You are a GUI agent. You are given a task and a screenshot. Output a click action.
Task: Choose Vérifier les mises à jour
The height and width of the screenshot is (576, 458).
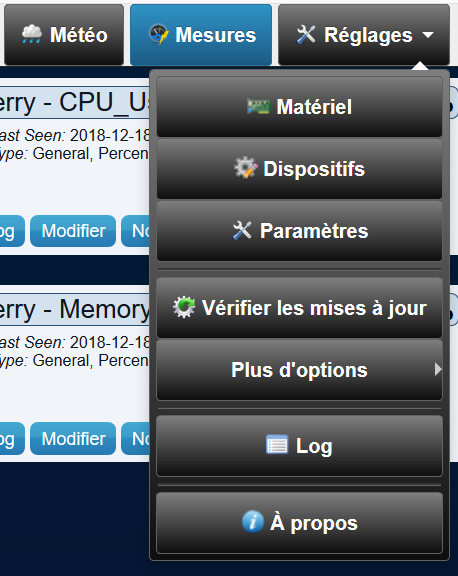(x=299, y=307)
